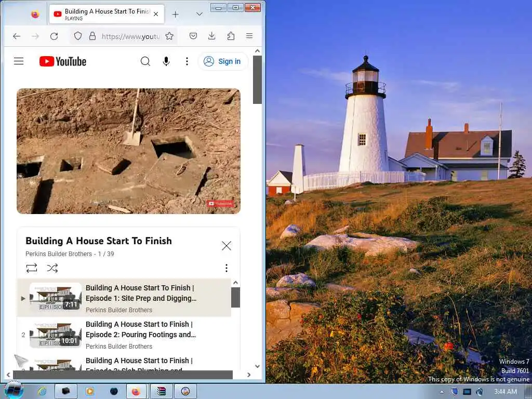Reload the page with the refresh icon
Screen dimensions: 532x399
(x=54, y=36)
